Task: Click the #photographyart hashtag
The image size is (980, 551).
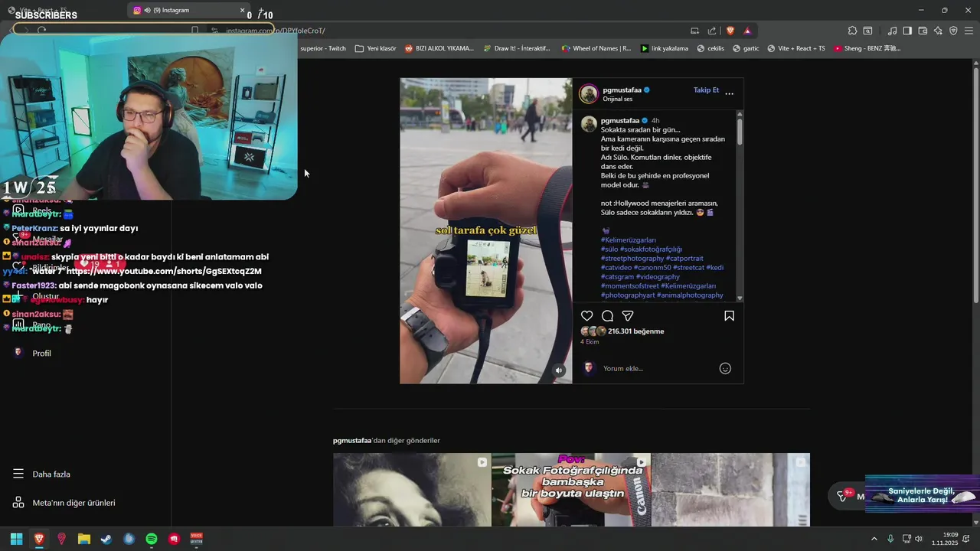Action: [628, 295]
